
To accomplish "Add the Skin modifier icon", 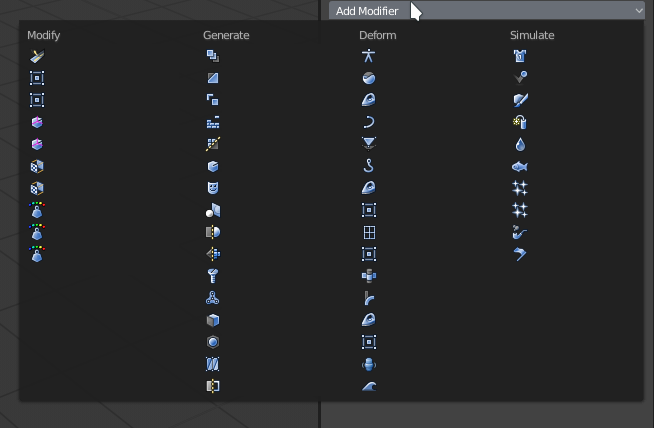I will click(213, 298).
